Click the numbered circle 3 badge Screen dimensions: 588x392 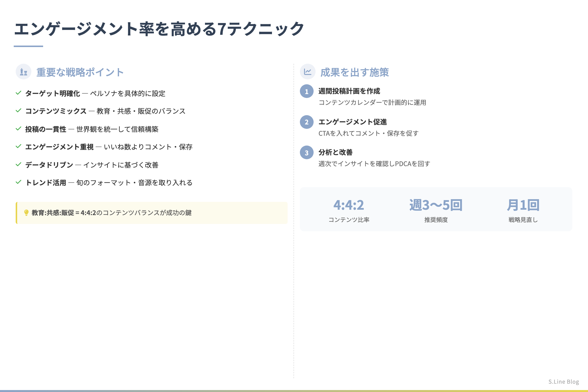[307, 152]
